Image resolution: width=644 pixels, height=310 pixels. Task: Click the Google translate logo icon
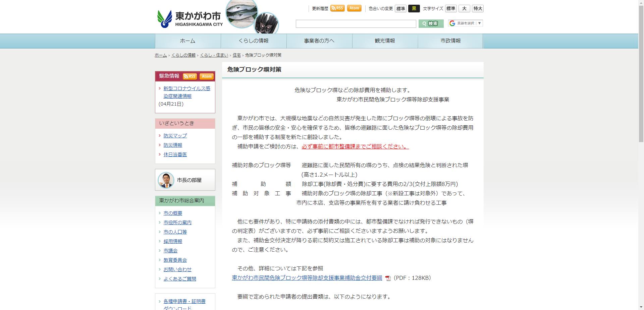point(451,23)
